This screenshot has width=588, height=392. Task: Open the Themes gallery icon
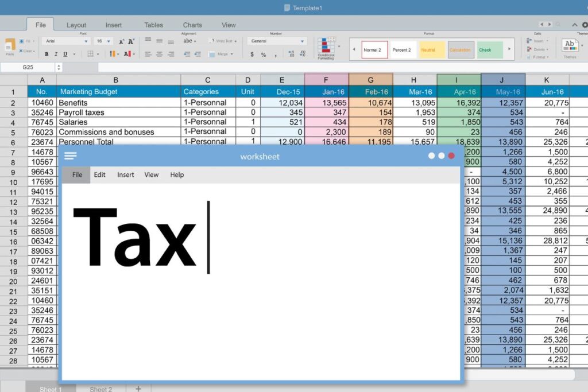[x=570, y=46]
